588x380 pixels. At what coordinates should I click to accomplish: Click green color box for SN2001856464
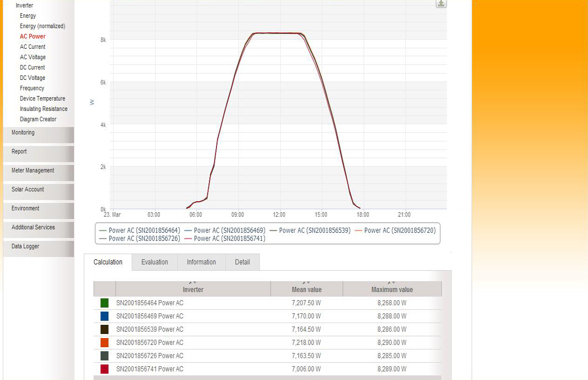pyautogui.click(x=105, y=303)
